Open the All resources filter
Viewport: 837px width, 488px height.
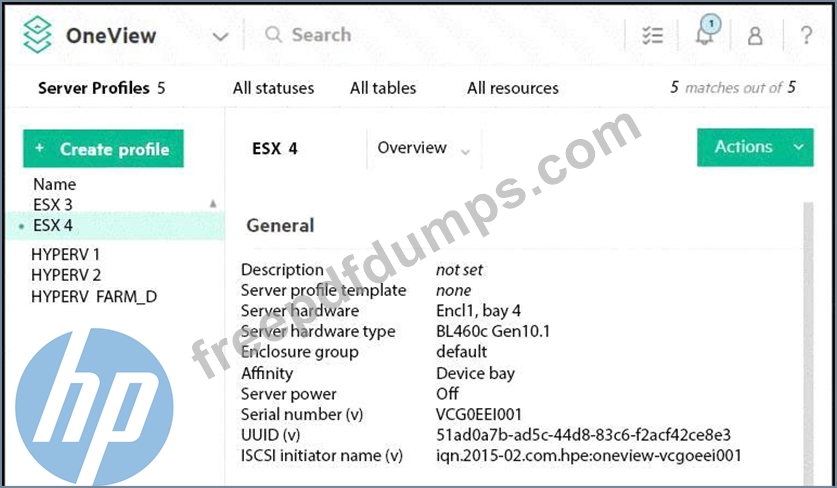(512, 88)
